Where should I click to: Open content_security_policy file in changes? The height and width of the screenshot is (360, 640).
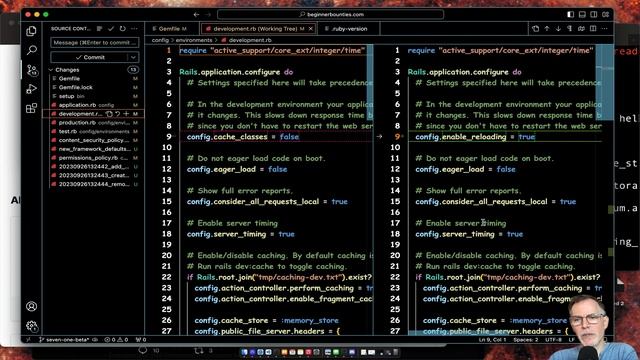93,140
